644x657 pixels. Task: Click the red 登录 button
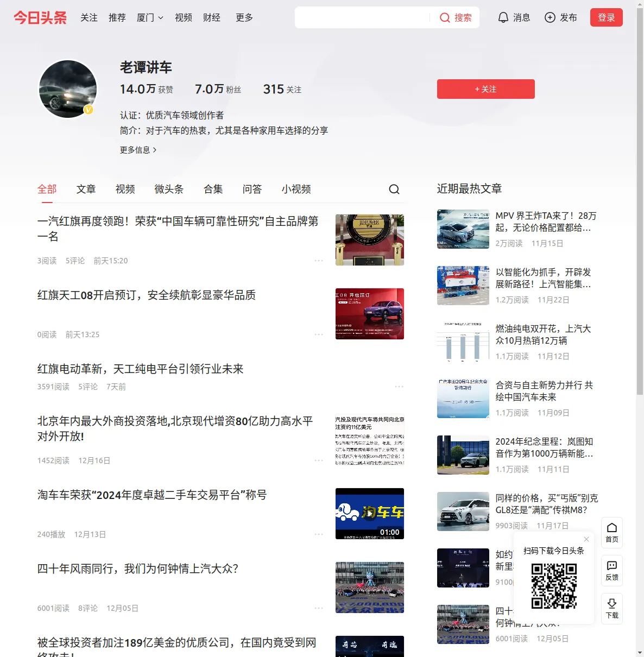(x=607, y=17)
